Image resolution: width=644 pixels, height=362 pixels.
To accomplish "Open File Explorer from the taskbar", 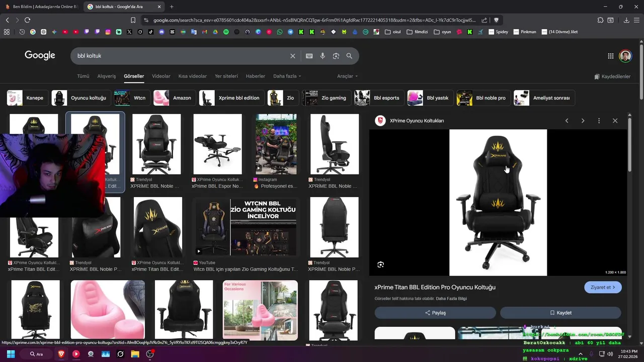I will pos(135,354).
